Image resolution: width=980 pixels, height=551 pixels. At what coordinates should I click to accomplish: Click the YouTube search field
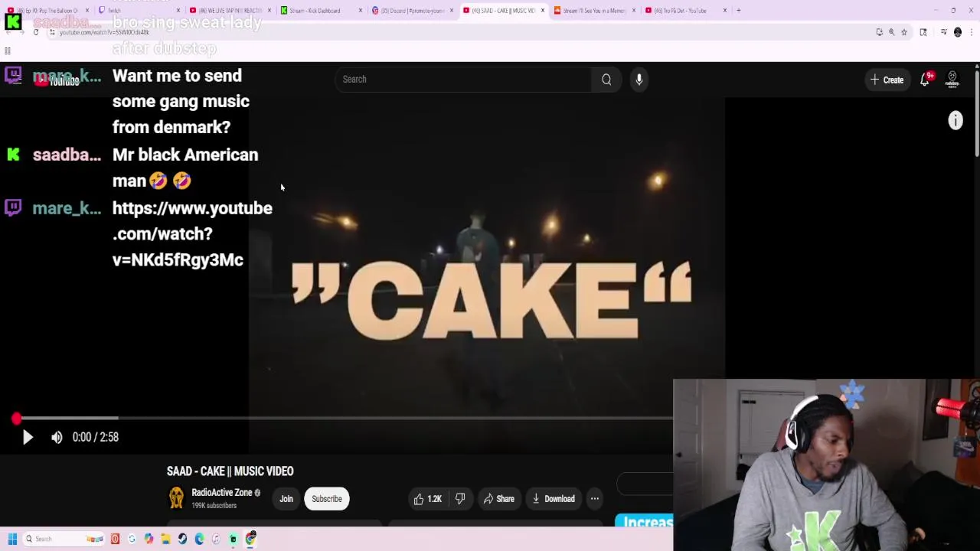click(x=463, y=80)
